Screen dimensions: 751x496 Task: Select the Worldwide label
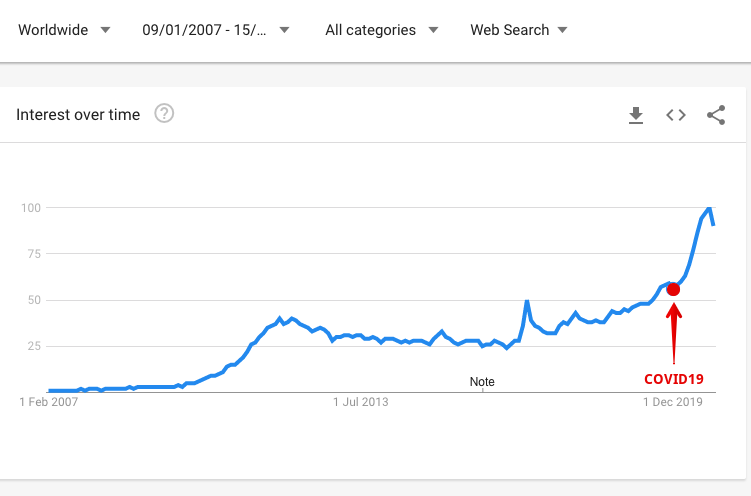(53, 30)
